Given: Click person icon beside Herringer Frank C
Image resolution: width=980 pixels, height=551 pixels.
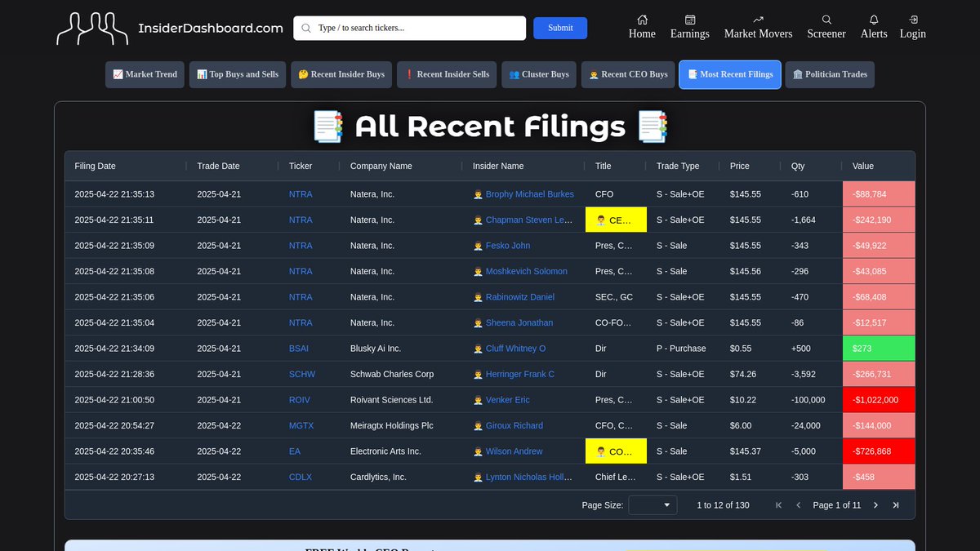Looking at the screenshot, I should click(x=478, y=374).
